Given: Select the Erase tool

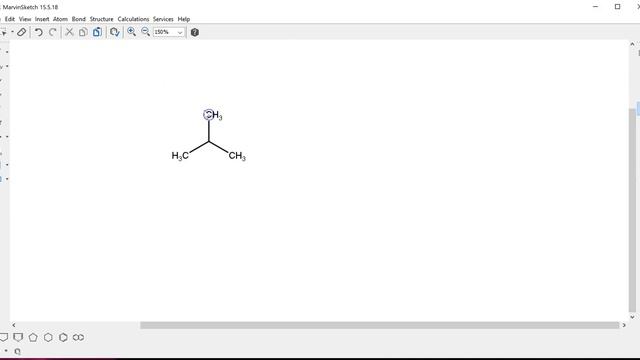Looking at the screenshot, I should pyautogui.click(x=22, y=32).
